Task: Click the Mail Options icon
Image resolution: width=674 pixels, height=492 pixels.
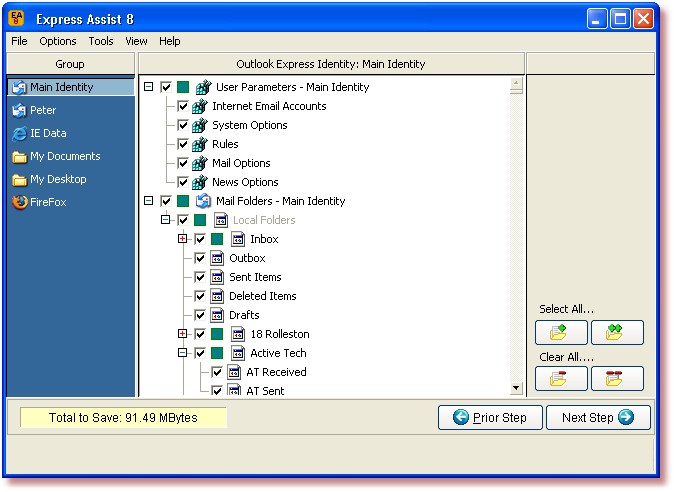Action: point(199,163)
